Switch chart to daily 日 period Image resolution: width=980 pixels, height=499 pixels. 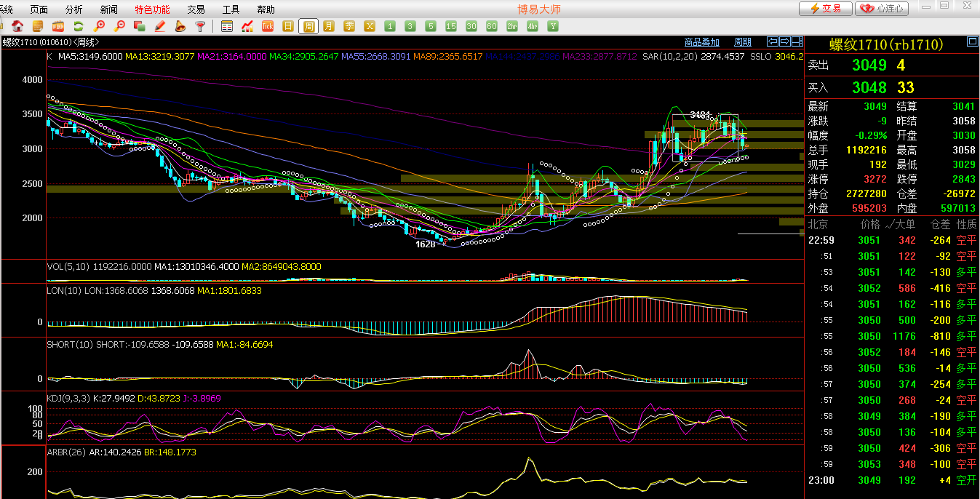tap(288, 26)
